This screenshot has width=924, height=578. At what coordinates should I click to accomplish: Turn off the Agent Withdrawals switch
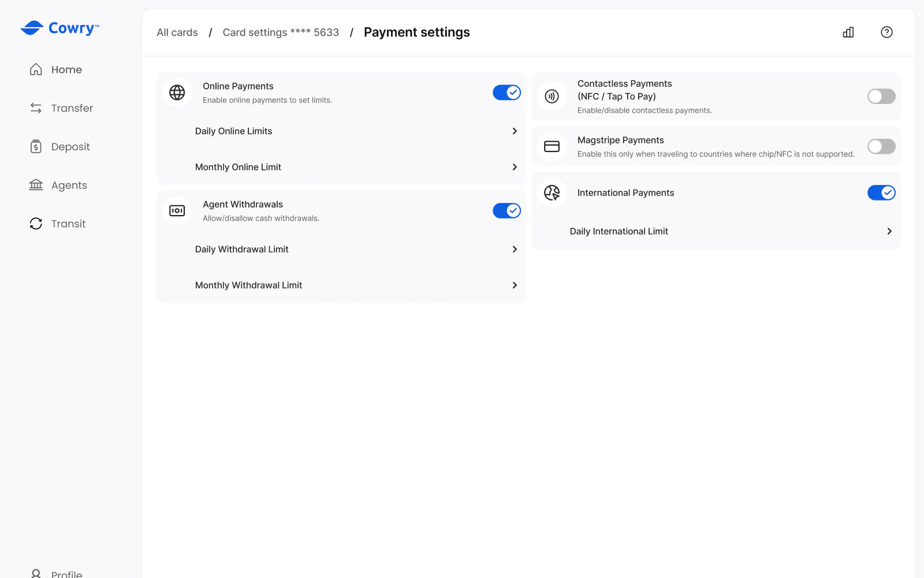coord(506,210)
